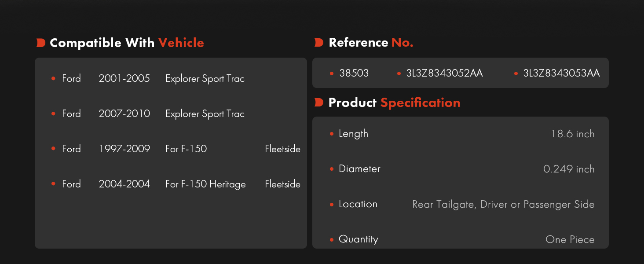Click the bullet before 3L3Z8343053AA
Image resolution: width=644 pixels, height=264 pixels.
coord(516,73)
